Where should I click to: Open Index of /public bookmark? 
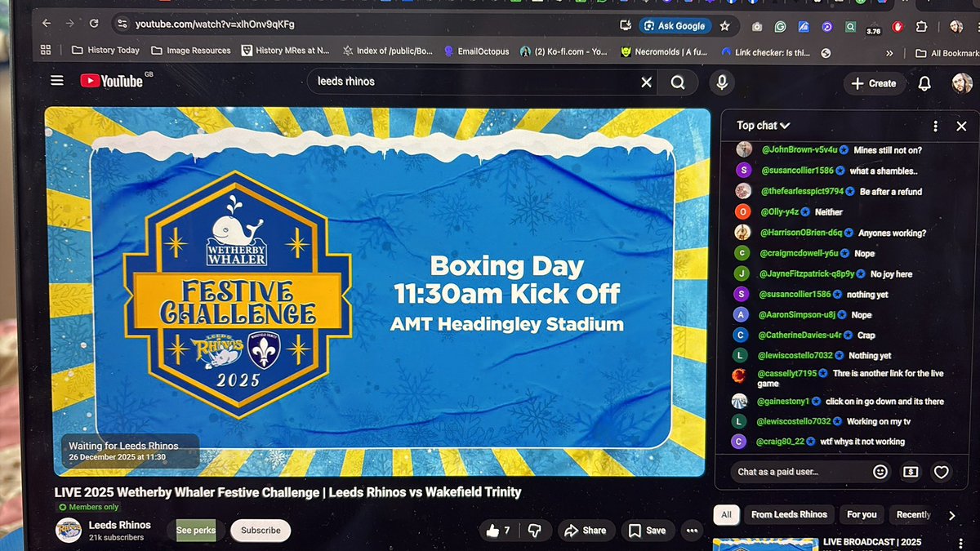tap(388, 51)
